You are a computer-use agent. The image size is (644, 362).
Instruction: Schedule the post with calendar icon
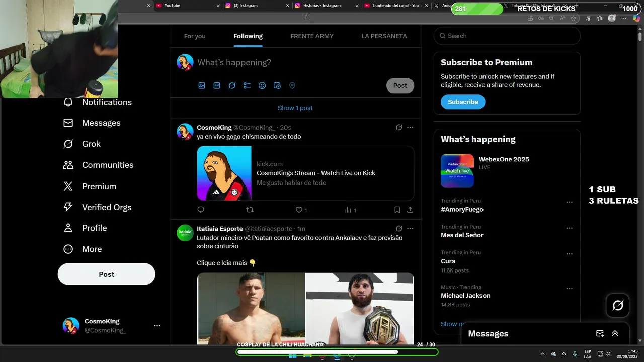point(277,86)
